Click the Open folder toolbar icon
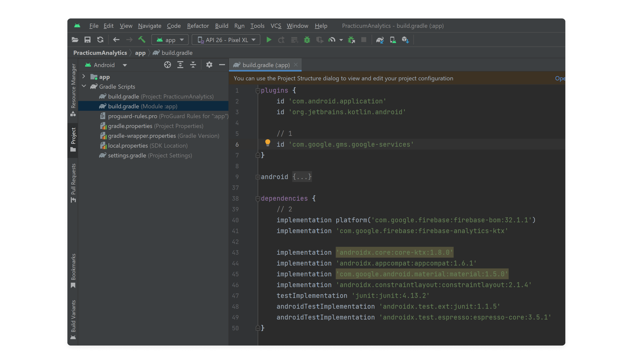The width and height of the screenshot is (633, 364). 75,40
